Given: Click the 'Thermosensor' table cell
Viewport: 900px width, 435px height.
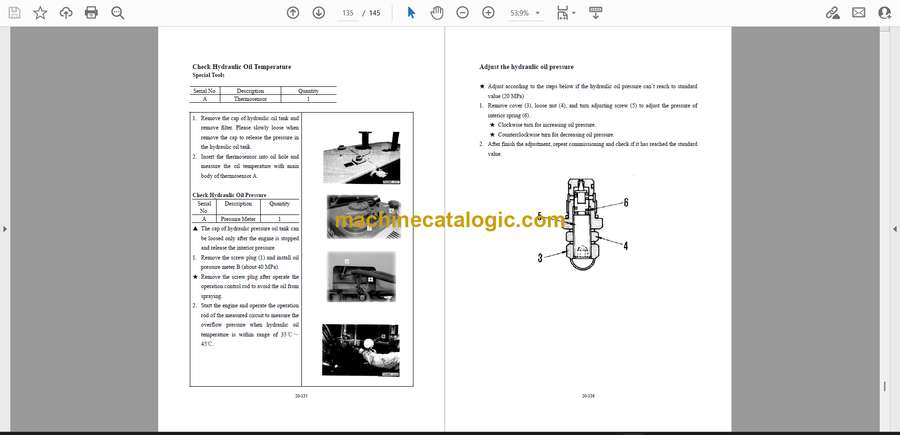Looking at the screenshot, I should point(250,99).
